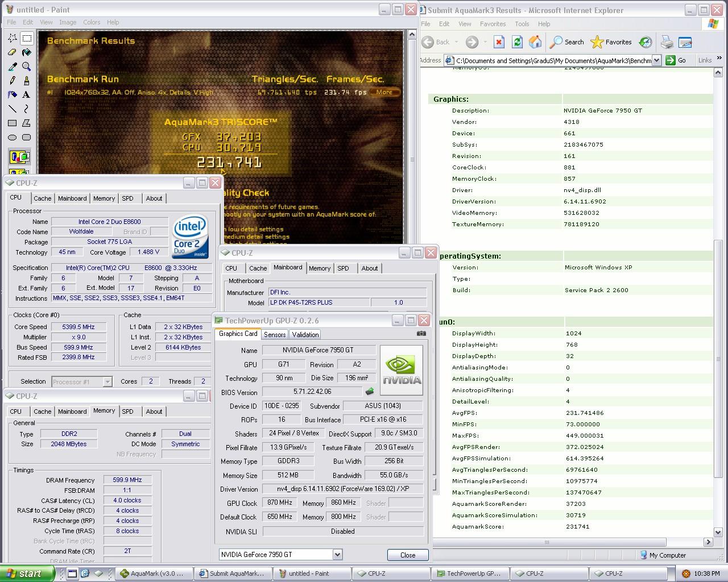Image resolution: width=728 pixels, height=582 pixels.
Task: Click the Print icon in IE toolbar
Action: pos(667,42)
